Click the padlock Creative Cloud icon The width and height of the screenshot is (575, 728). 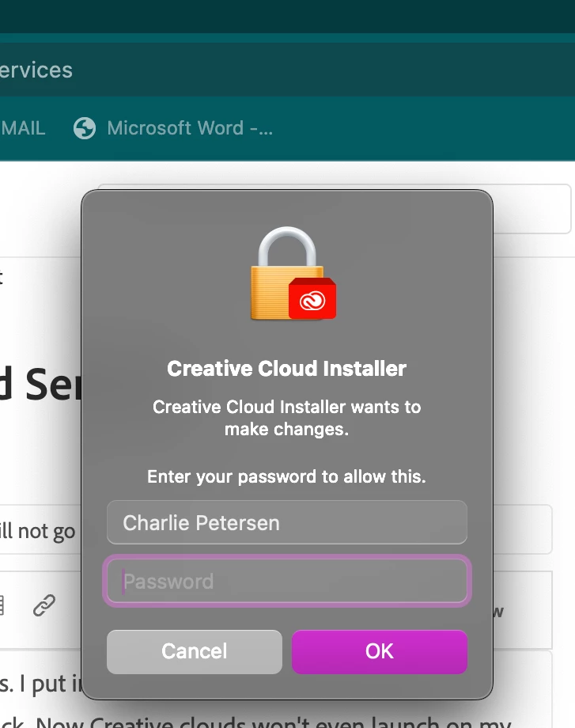[293, 274]
